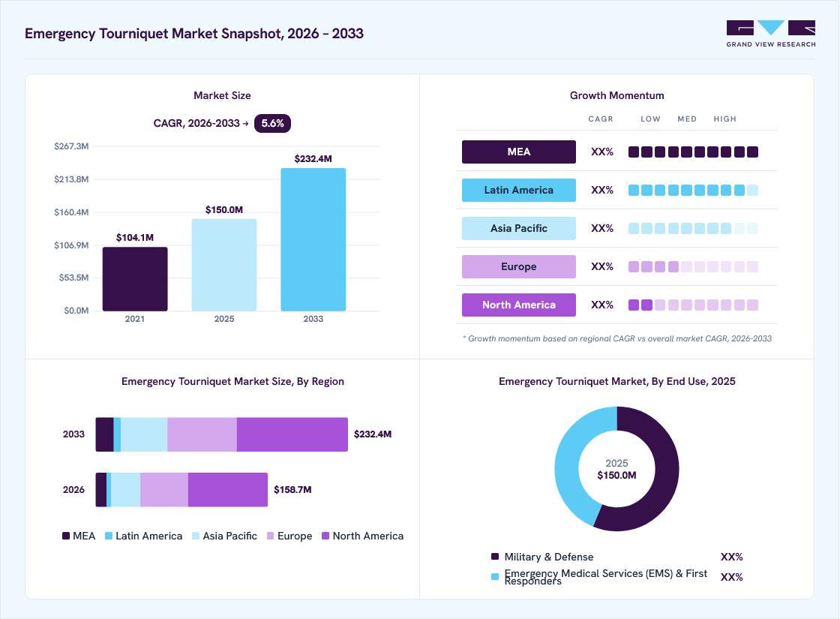
Task: Click the Europe momentum indicator squares
Action: 693,267
